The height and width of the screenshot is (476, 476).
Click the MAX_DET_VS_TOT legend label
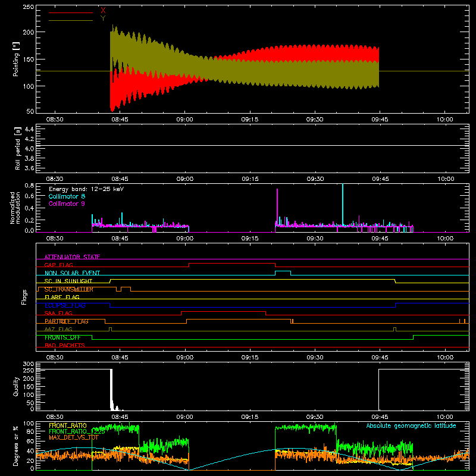pyautogui.click(x=74, y=437)
